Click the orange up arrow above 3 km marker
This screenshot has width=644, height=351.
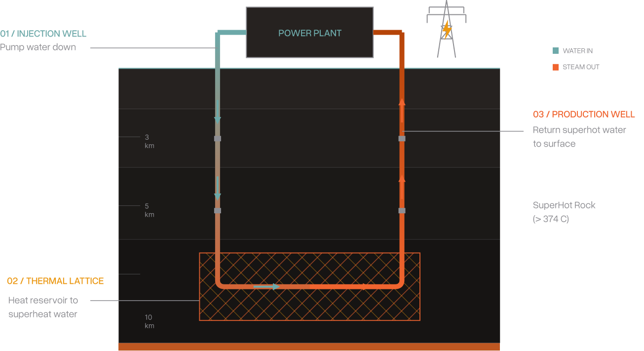point(402,110)
